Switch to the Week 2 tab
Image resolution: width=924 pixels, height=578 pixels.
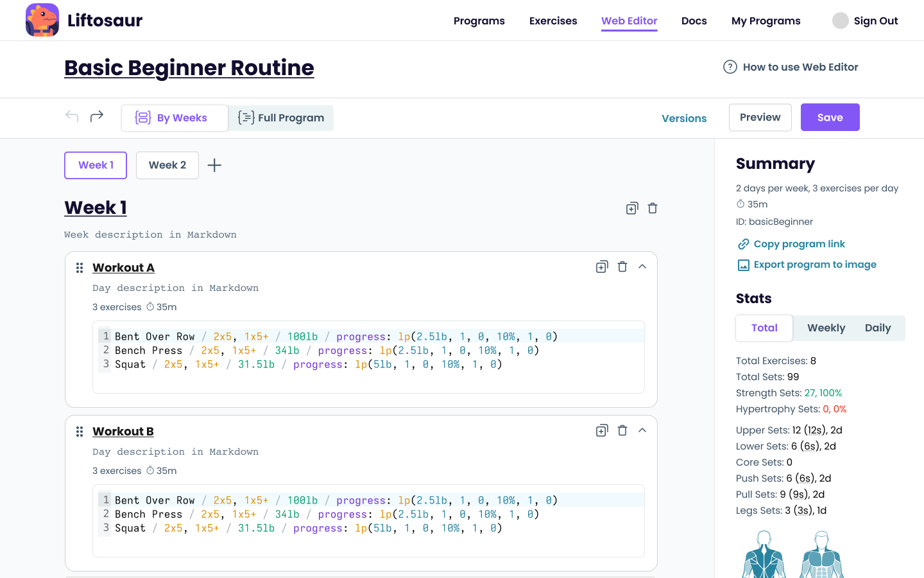click(167, 165)
